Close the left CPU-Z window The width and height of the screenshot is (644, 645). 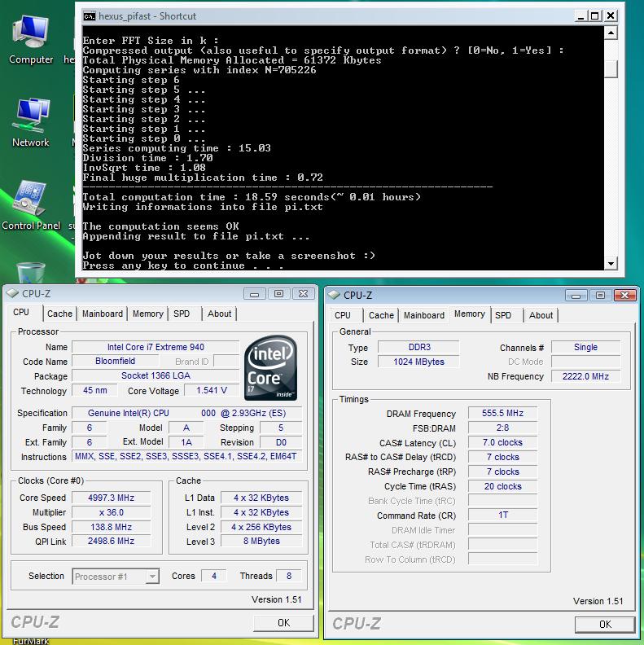[304, 294]
